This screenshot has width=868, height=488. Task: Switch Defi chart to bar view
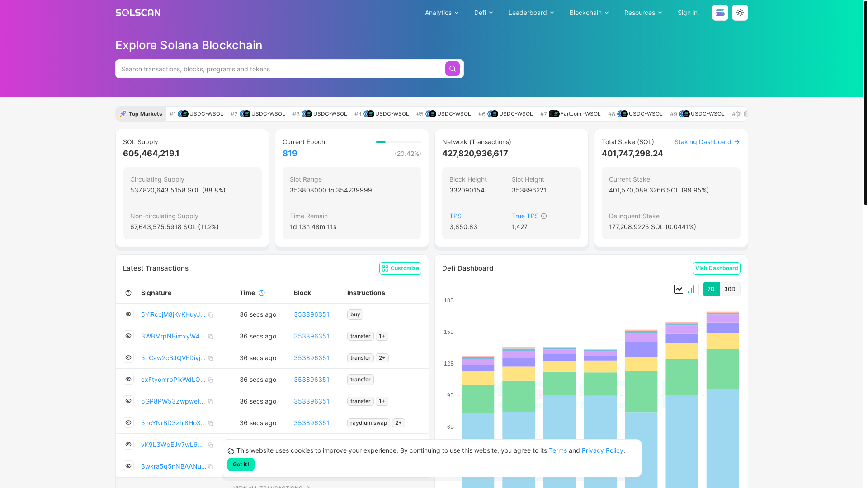(x=691, y=289)
